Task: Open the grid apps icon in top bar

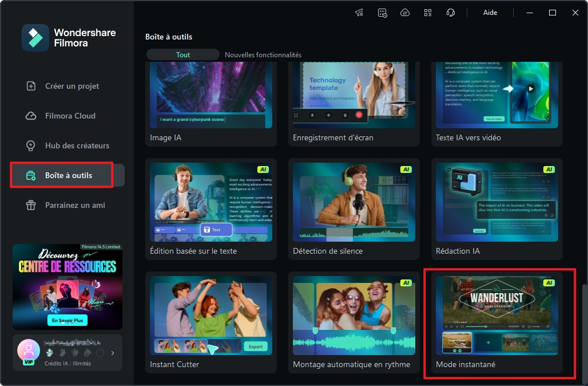Action: point(428,13)
